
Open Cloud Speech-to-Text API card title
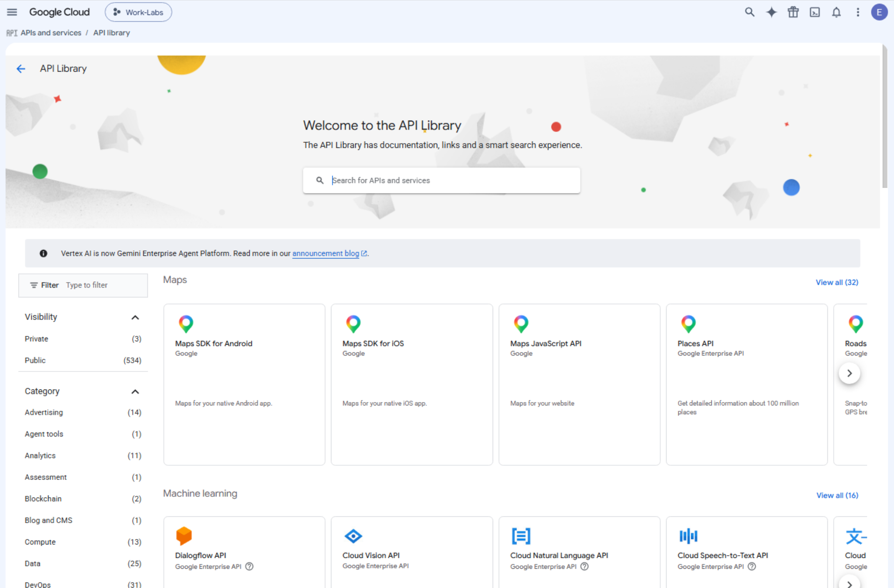723,556
